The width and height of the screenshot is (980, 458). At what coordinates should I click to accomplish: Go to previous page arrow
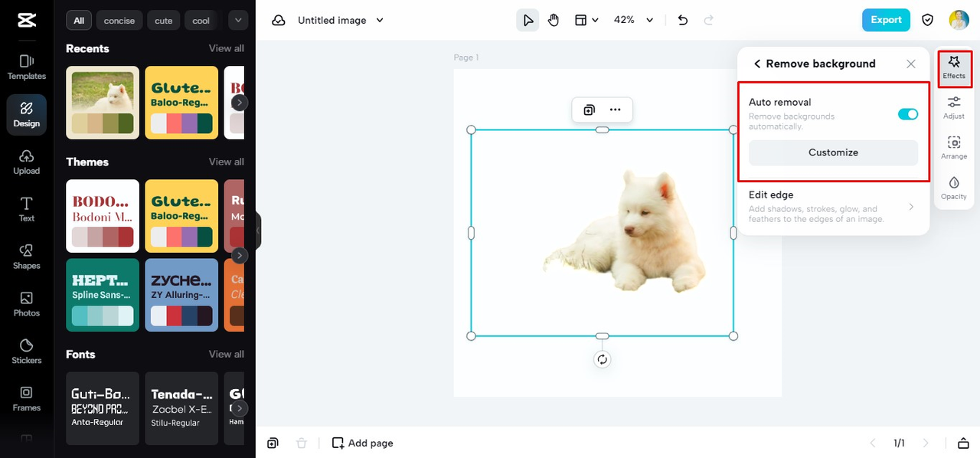coord(872,443)
